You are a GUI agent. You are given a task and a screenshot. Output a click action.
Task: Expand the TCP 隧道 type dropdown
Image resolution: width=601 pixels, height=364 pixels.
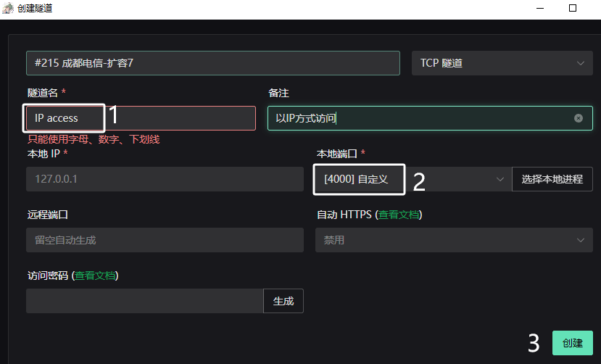(502, 63)
